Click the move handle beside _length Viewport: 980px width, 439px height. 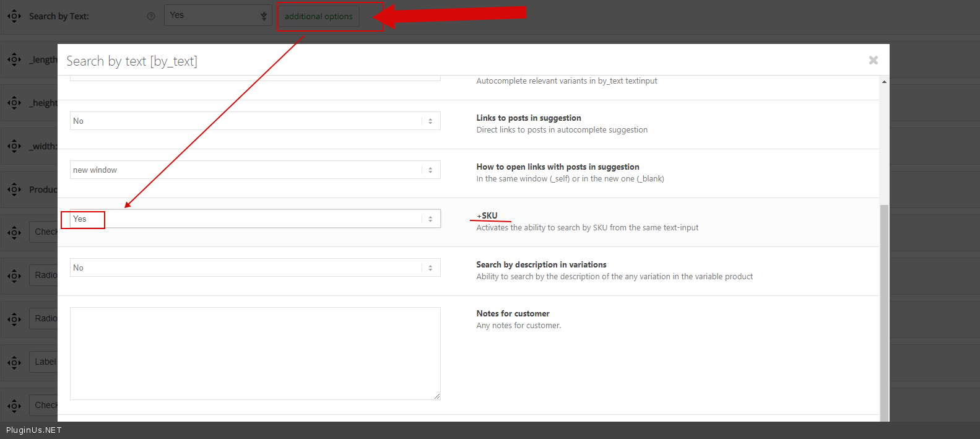[x=14, y=59]
